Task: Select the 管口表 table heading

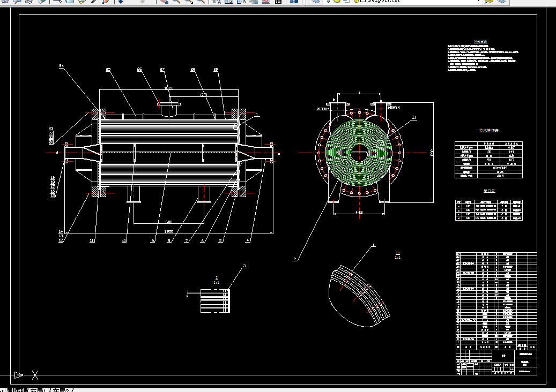Action: click(x=490, y=191)
